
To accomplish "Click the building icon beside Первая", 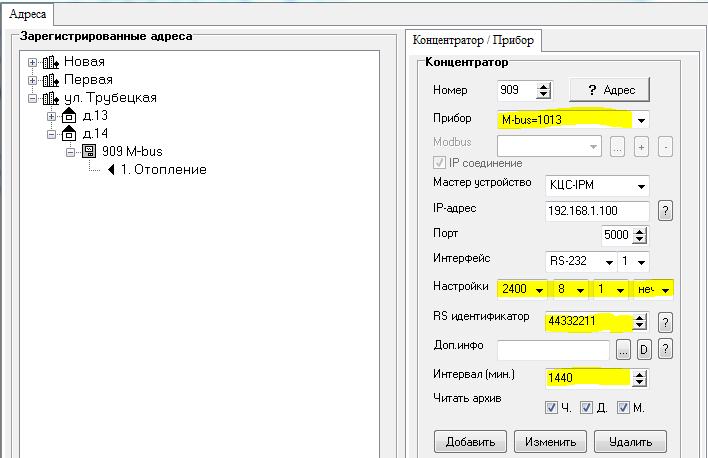I will pyautogui.click(x=51, y=80).
